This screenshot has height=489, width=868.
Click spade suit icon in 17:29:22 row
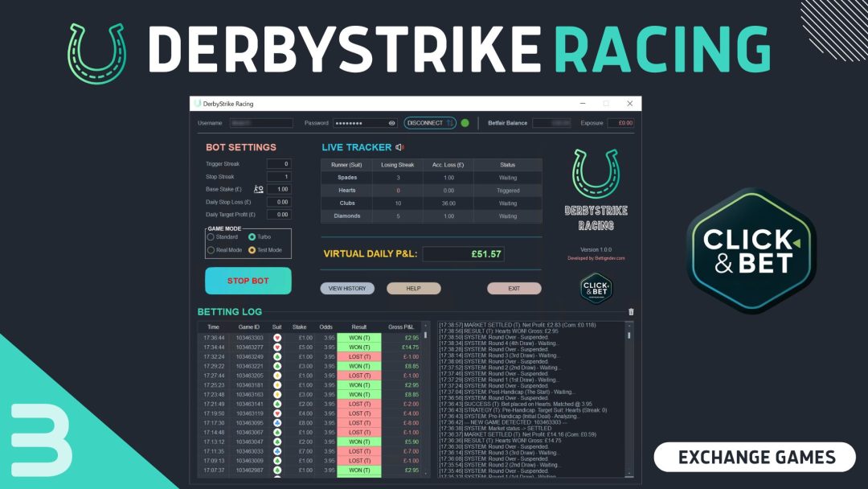click(x=276, y=366)
